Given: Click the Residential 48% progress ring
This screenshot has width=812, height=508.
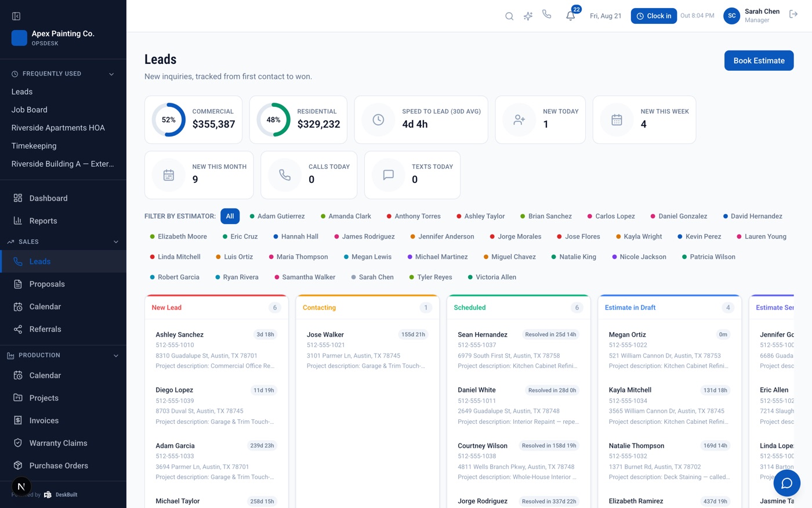Looking at the screenshot, I should pyautogui.click(x=274, y=120).
